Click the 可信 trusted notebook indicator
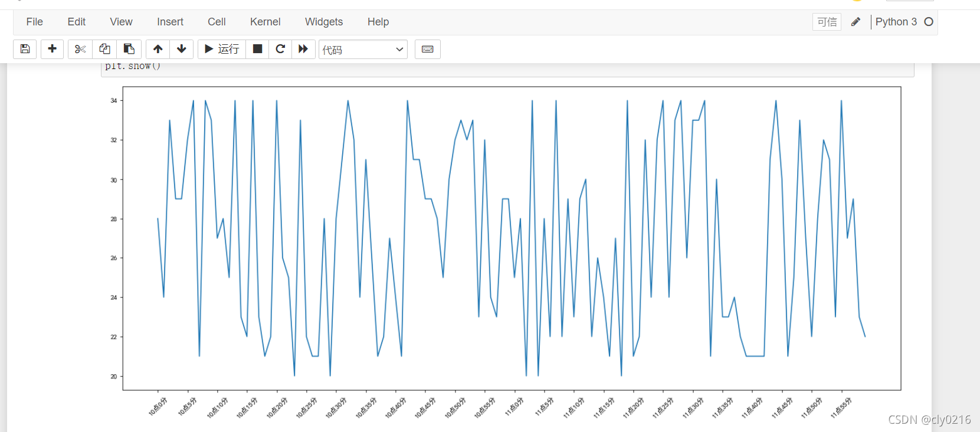980x432 pixels. click(x=827, y=22)
